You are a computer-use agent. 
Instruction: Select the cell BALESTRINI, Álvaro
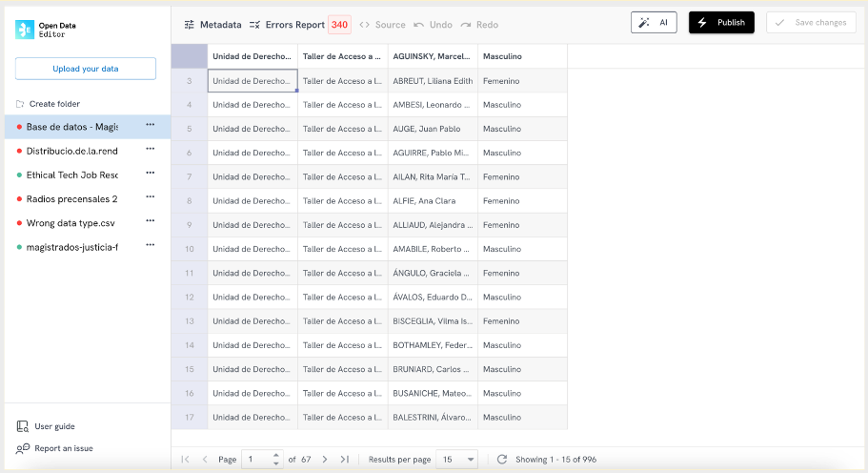[x=433, y=417]
